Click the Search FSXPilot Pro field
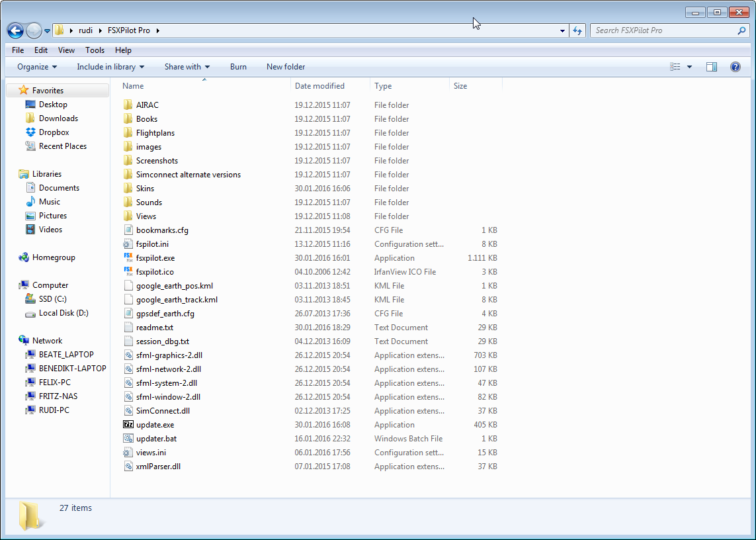The image size is (756, 540). tap(663, 30)
